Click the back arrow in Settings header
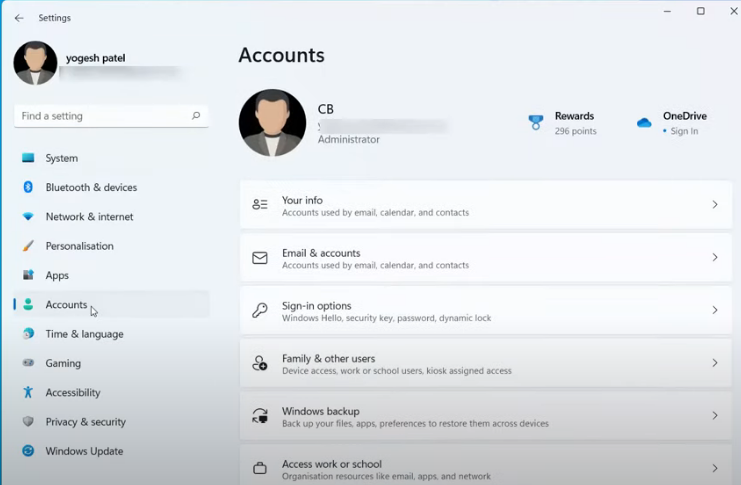This screenshot has height=485, width=741. (19, 18)
